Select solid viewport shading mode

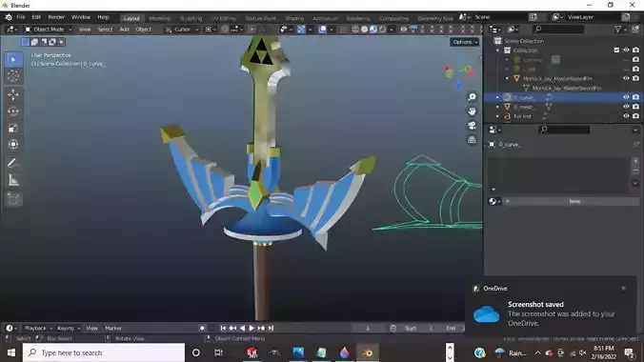[364, 30]
